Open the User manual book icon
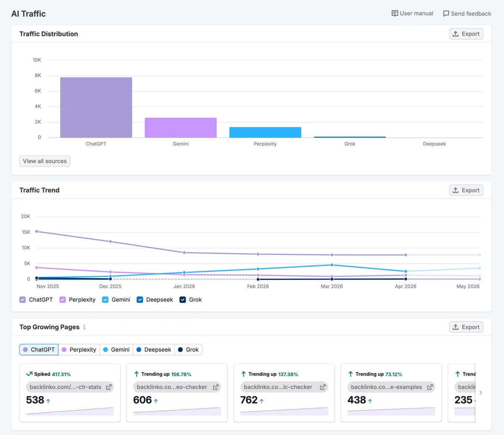Viewport: 504px width, 435px height. [x=395, y=13]
